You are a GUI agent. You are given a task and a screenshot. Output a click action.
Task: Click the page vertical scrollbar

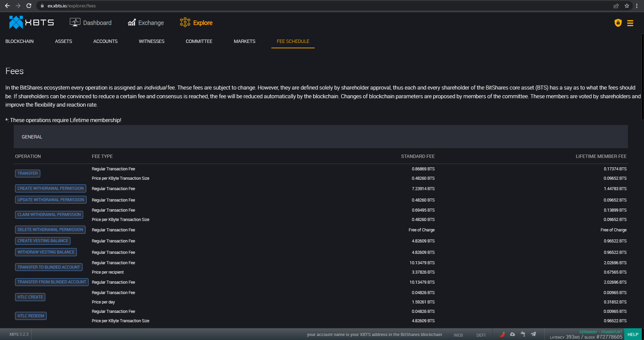coord(642,77)
